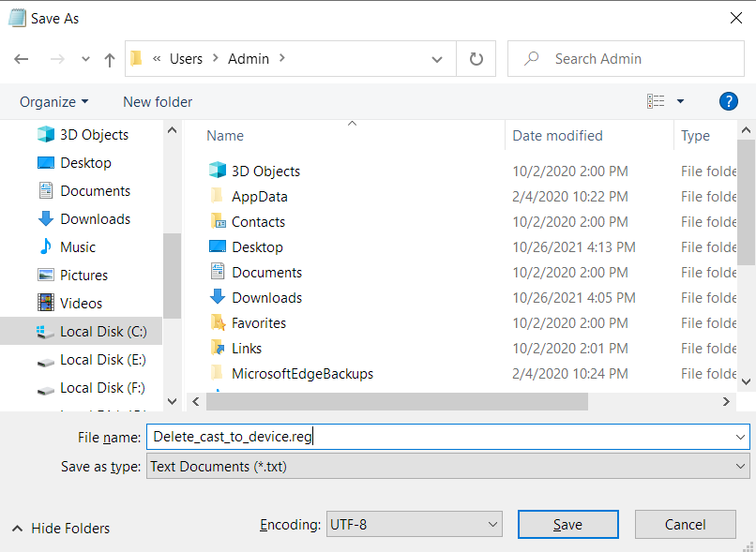The width and height of the screenshot is (756, 552).
Task: Create a New folder
Action: tap(157, 101)
